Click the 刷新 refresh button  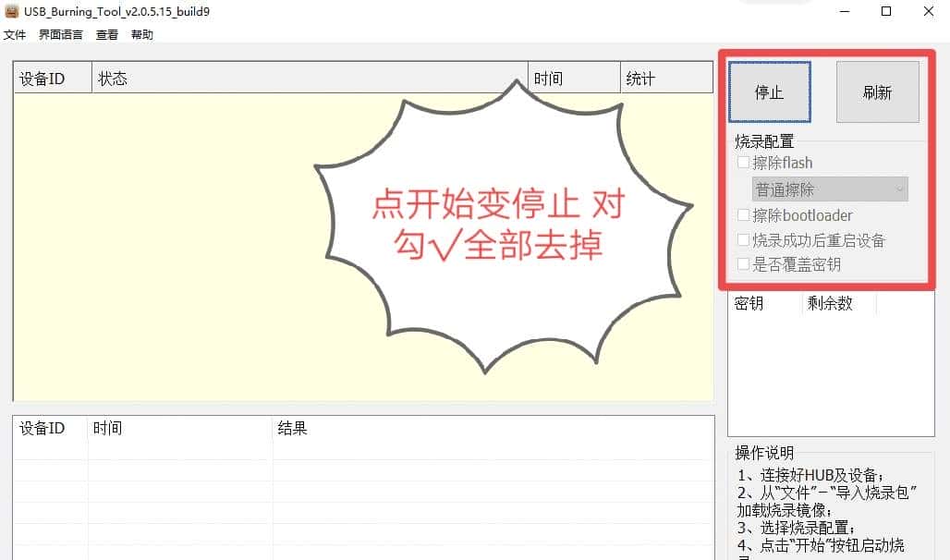pos(876,91)
